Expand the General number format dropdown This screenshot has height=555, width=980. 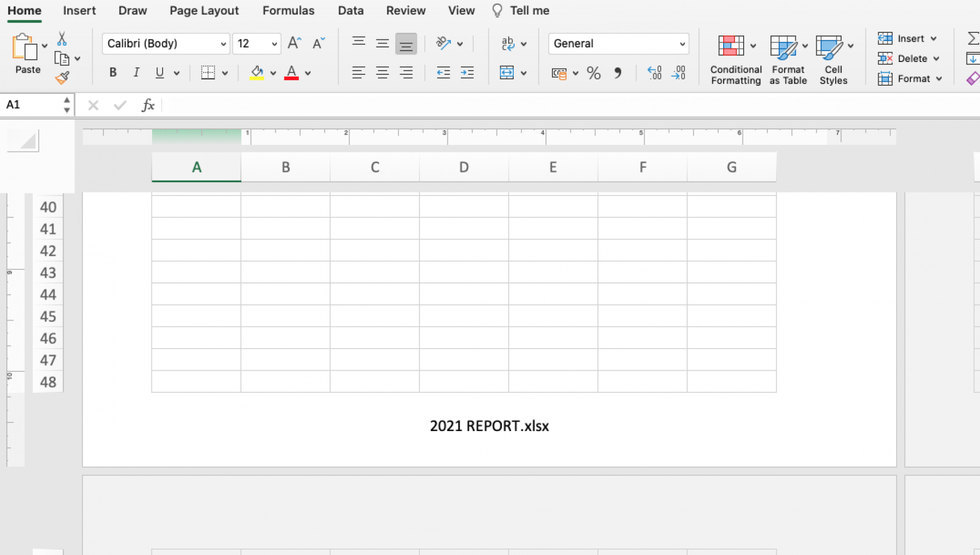coord(682,44)
